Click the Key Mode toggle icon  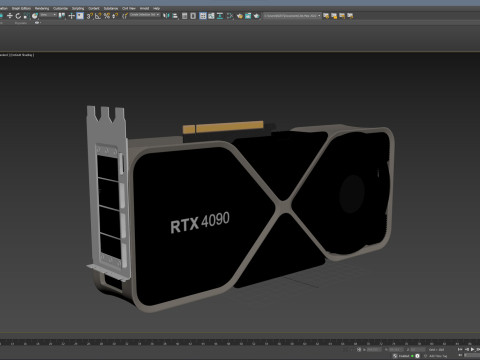pos(460,355)
